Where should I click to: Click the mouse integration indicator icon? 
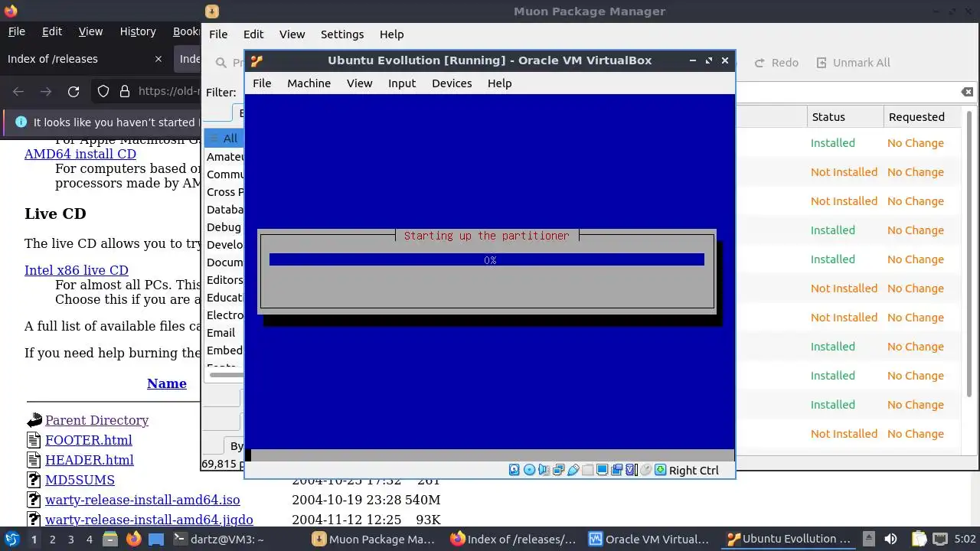(x=645, y=470)
